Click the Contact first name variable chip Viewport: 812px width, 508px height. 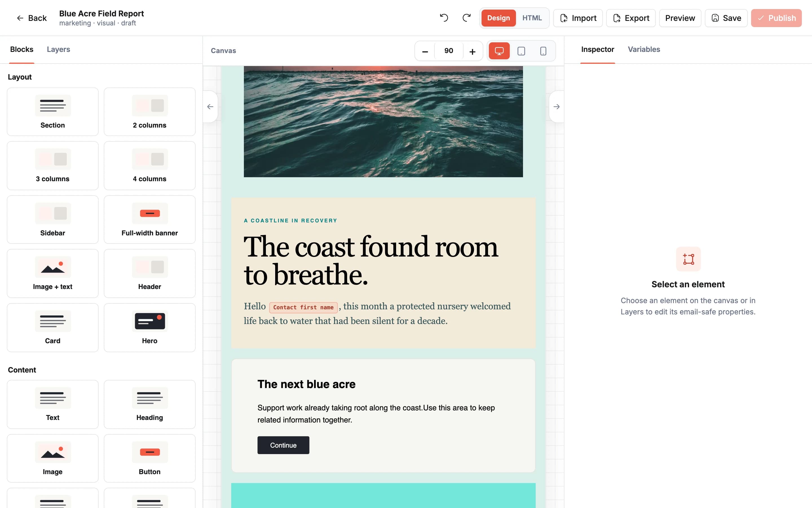(x=303, y=307)
